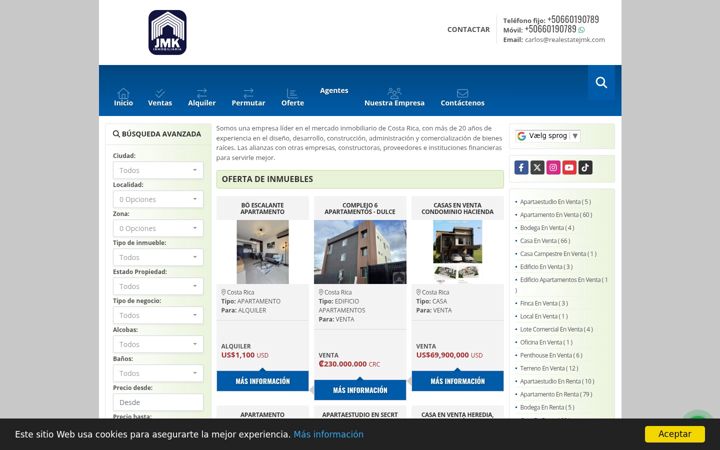Open the X (Twitter) social icon
Screen dimensions: 720x450
(x=537, y=168)
